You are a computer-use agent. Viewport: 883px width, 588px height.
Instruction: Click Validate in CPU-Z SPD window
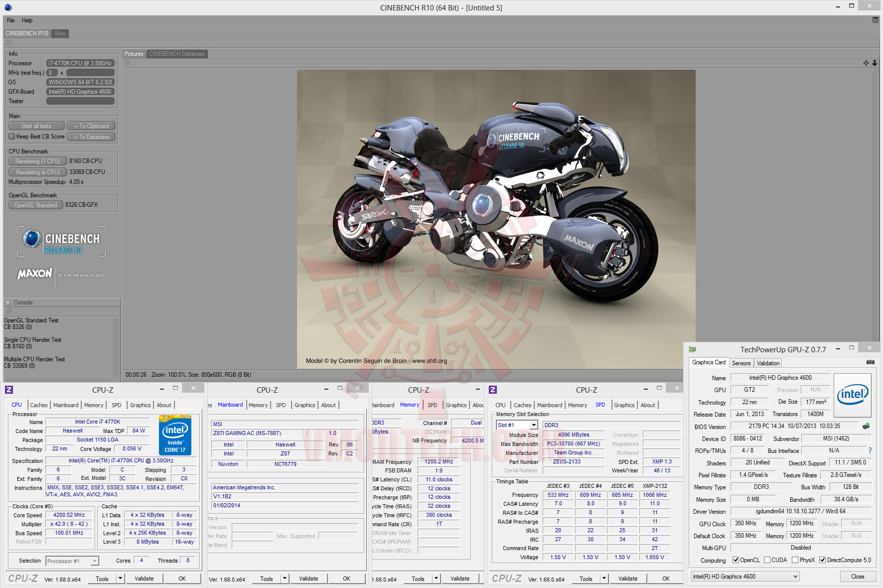pyautogui.click(x=628, y=579)
